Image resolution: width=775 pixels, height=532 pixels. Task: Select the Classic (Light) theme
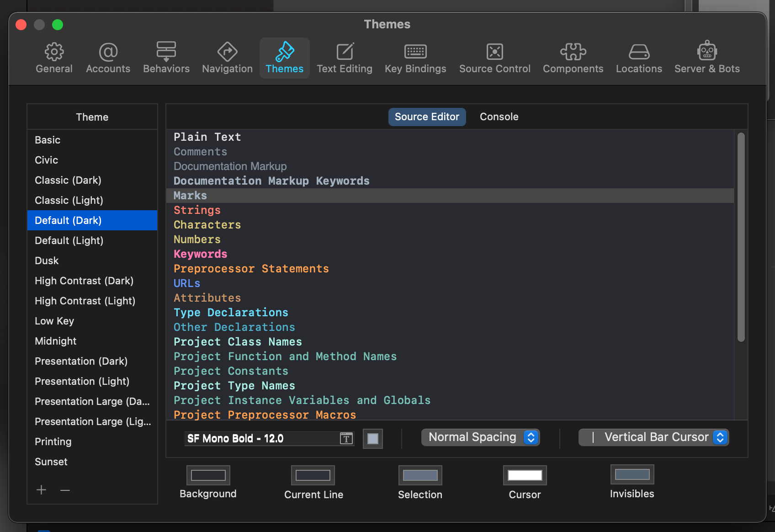(x=92, y=200)
